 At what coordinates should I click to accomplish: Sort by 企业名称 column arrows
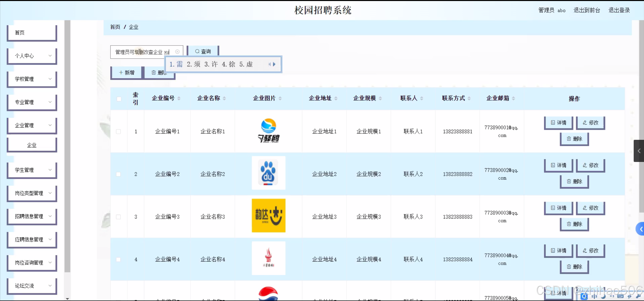pos(224,98)
